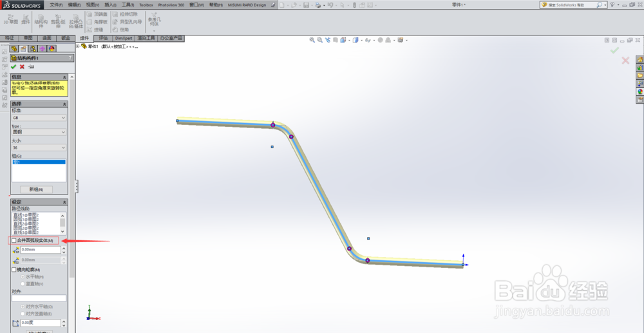Click the save icon in top toolbar

(x=306, y=5)
